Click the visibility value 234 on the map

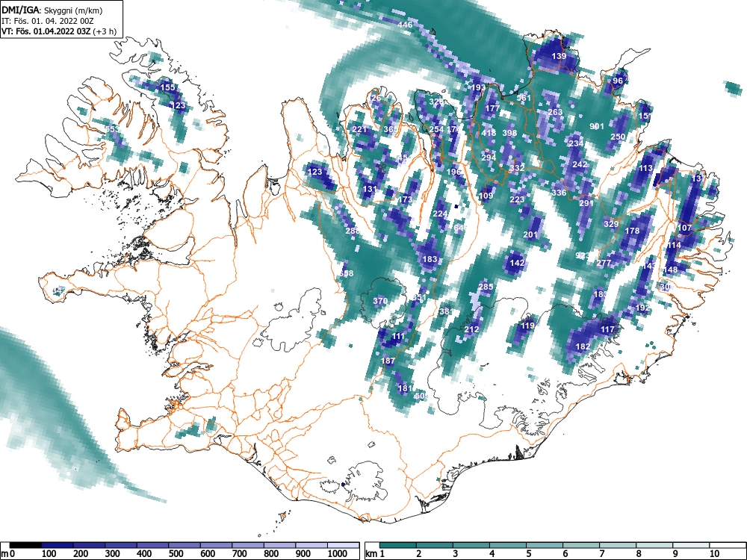tap(576, 143)
